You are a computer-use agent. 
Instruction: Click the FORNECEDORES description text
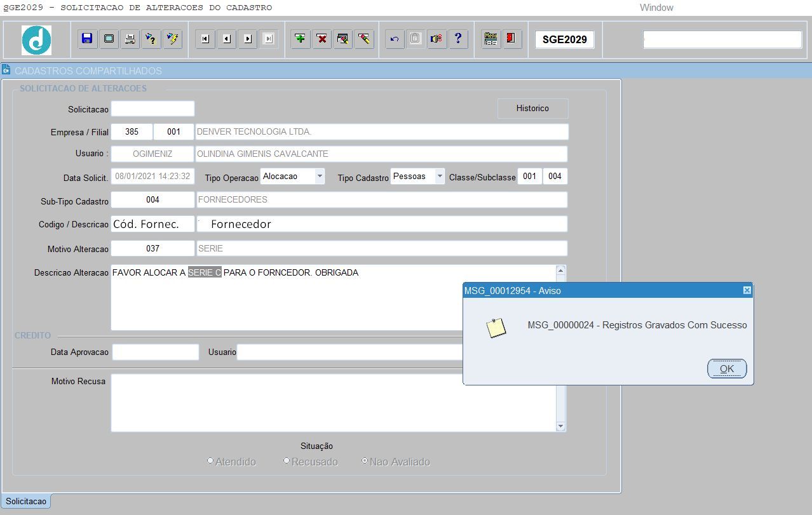233,199
